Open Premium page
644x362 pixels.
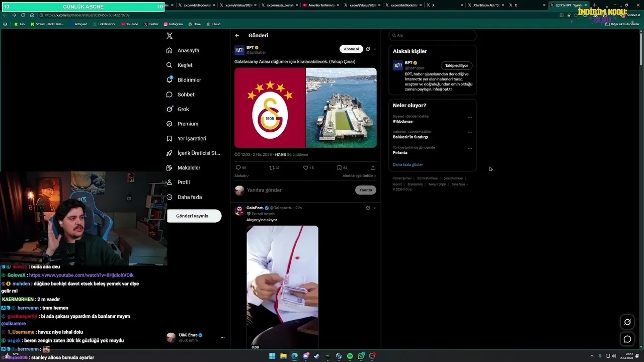pos(182,124)
